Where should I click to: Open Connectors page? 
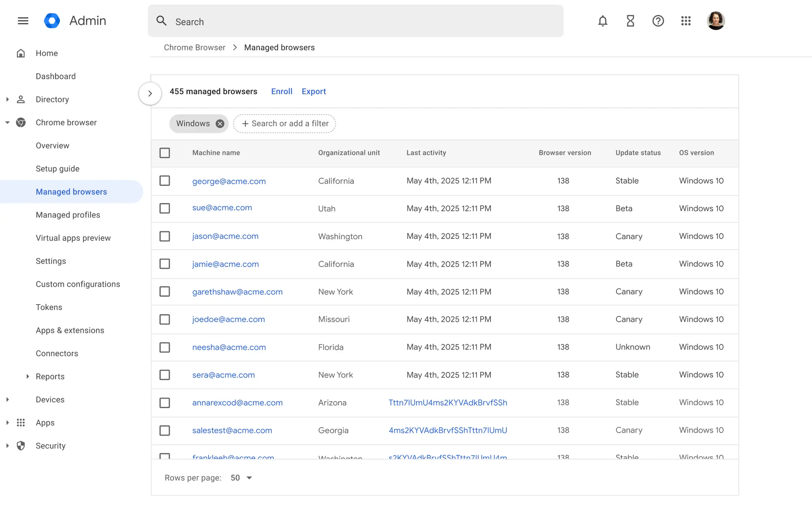point(57,353)
